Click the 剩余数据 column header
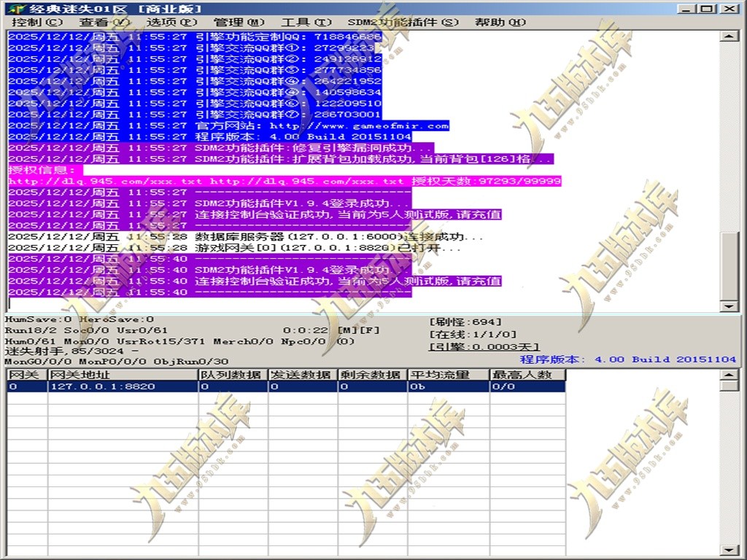The image size is (747, 560). click(x=373, y=375)
